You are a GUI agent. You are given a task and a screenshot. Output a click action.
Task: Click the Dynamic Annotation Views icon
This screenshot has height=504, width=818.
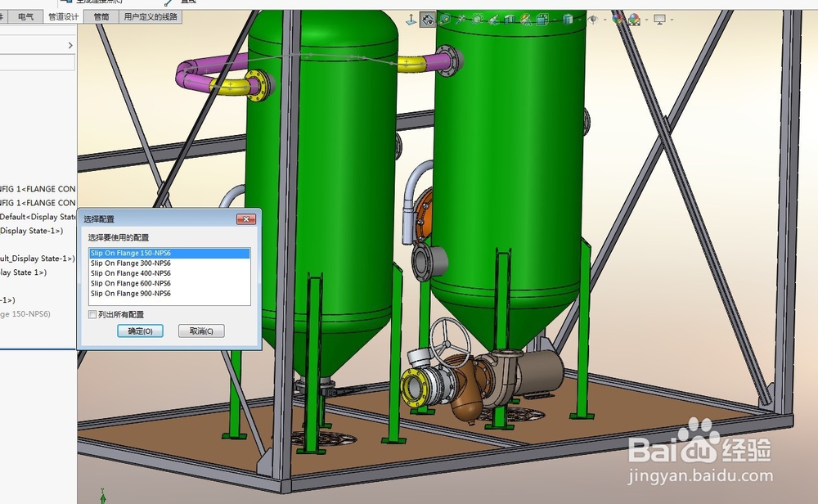coord(525,20)
